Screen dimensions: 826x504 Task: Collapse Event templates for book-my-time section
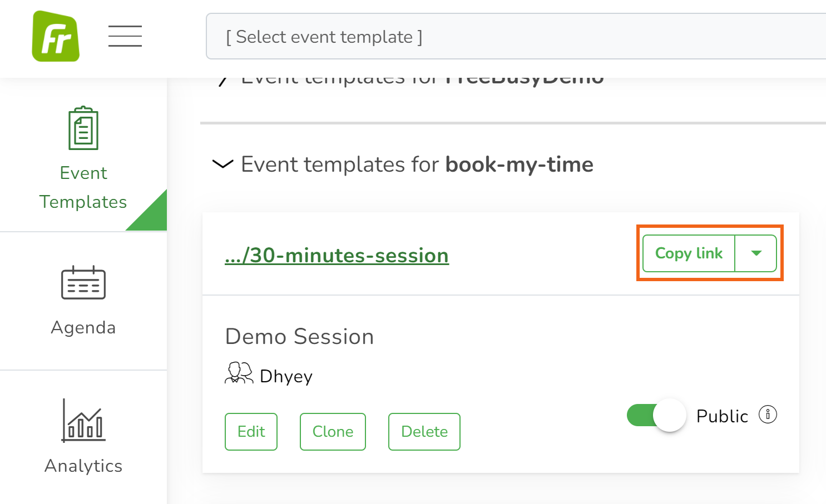223,164
